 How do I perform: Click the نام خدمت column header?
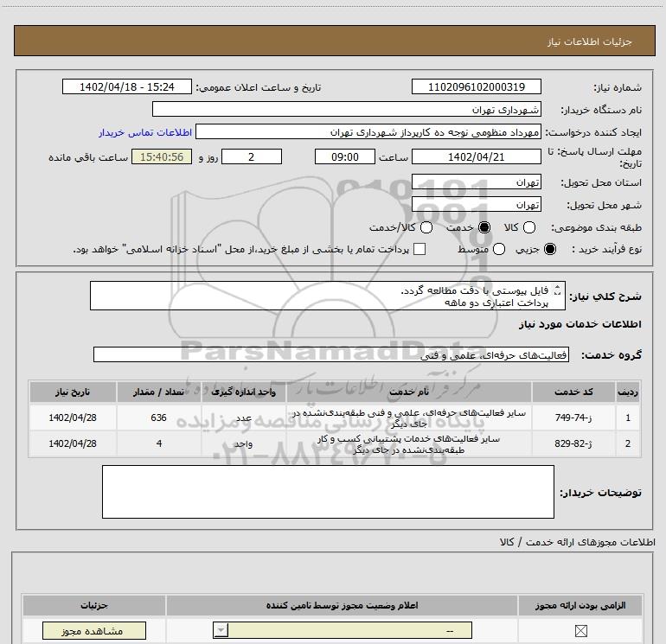click(x=409, y=392)
